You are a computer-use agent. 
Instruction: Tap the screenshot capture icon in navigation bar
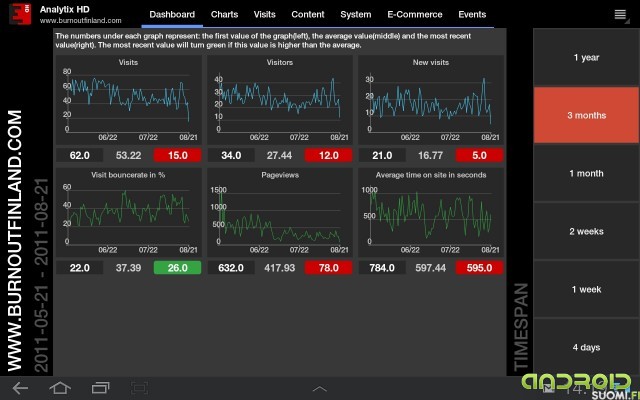point(140,388)
